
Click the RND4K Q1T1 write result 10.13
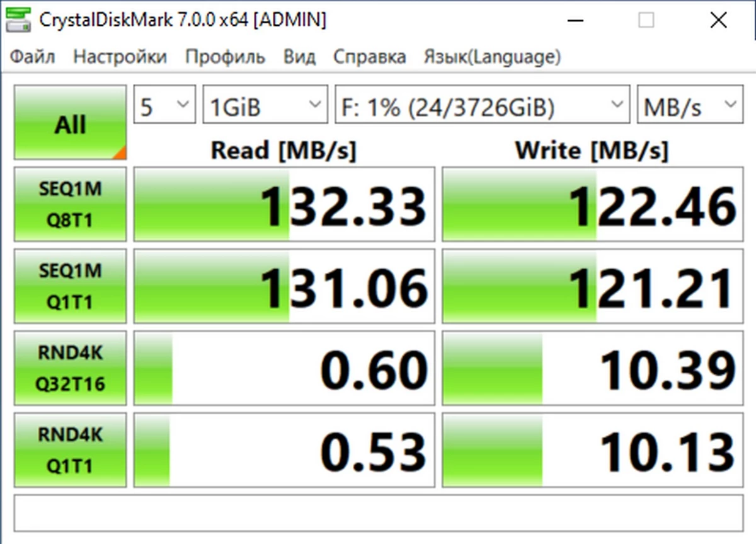point(592,450)
